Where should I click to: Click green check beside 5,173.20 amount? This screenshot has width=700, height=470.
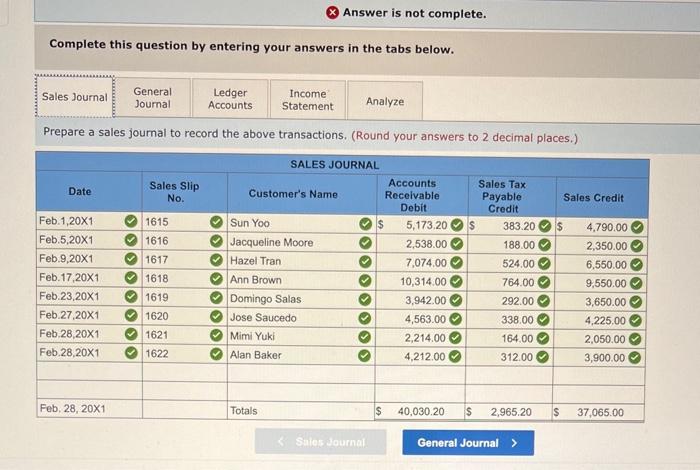coord(457,225)
